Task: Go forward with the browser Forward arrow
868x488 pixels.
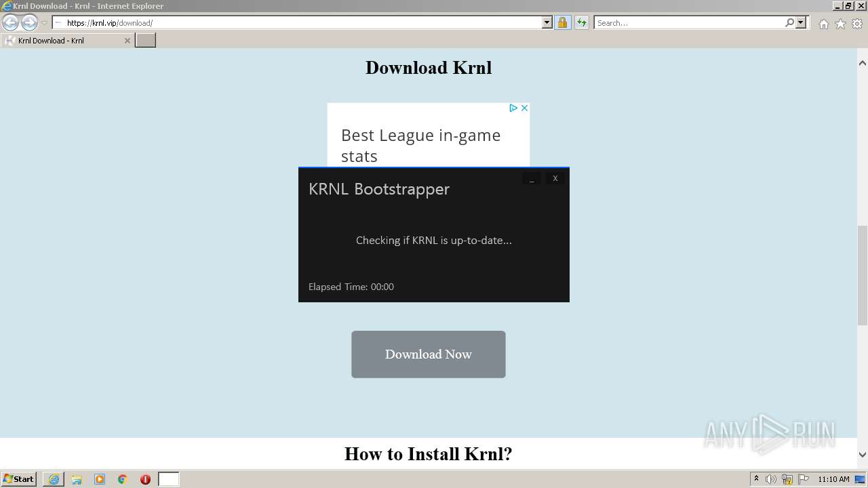Action: point(29,22)
